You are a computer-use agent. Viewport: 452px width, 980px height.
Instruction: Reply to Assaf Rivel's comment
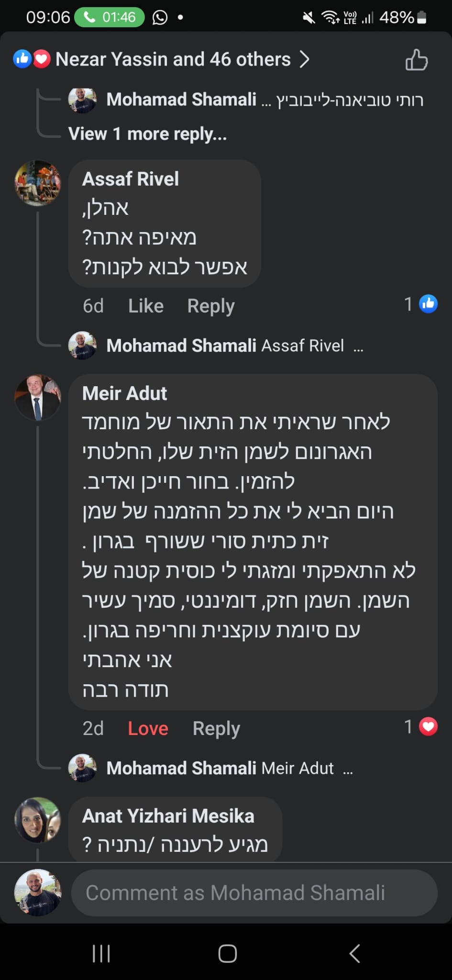pyautogui.click(x=210, y=306)
